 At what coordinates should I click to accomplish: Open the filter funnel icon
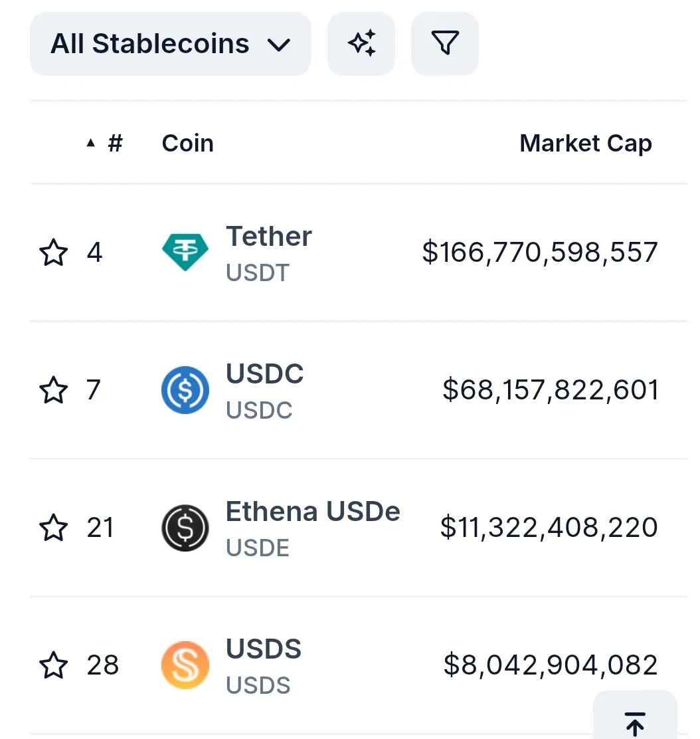tap(444, 44)
